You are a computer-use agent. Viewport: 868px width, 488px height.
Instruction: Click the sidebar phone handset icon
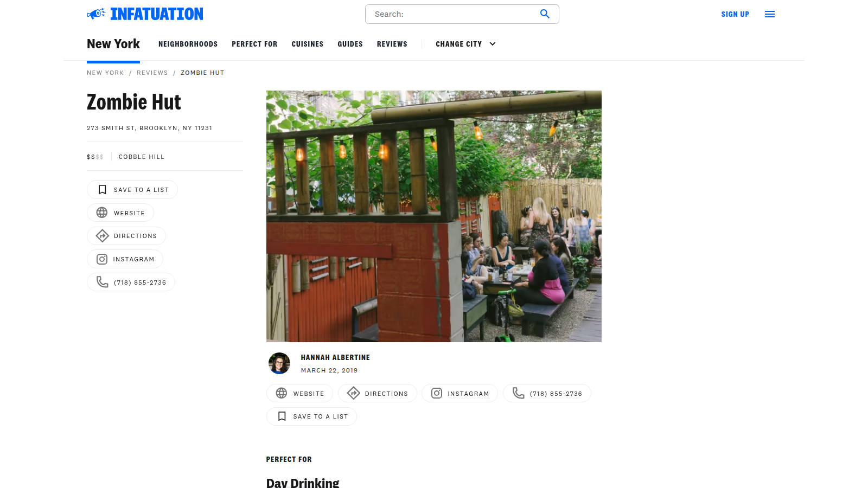[102, 282]
